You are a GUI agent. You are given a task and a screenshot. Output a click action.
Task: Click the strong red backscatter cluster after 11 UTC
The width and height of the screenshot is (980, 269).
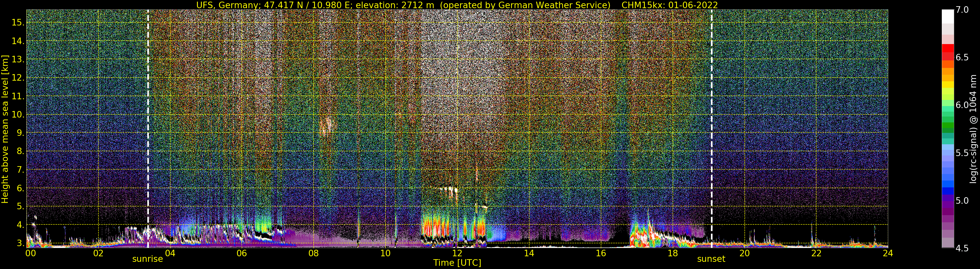click(436, 226)
